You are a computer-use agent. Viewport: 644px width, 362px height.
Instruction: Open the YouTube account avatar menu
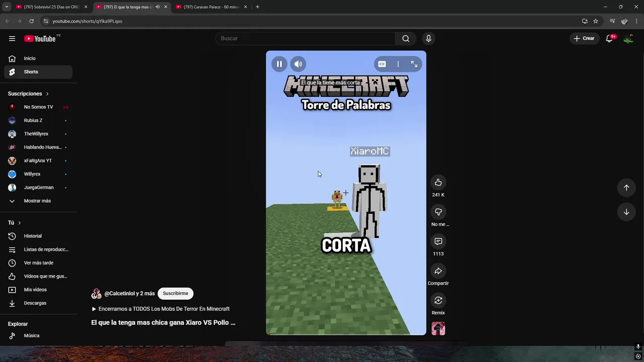click(x=628, y=38)
